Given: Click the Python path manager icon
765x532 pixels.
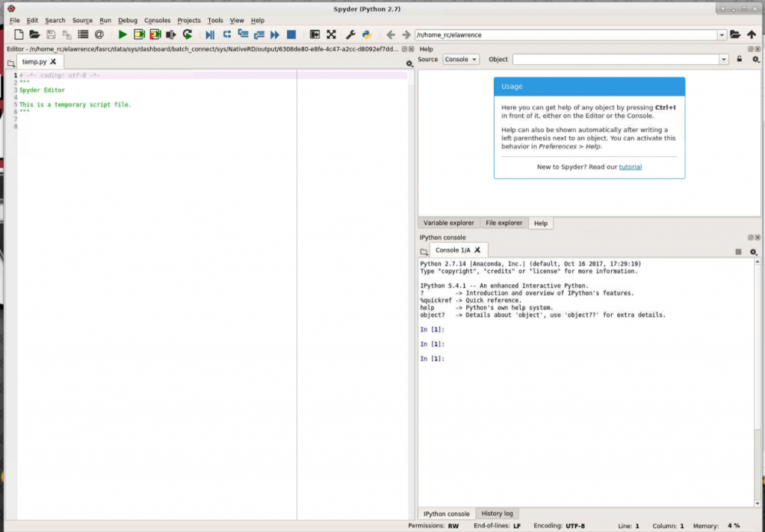Looking at the screenshot, I should coord(367,34).
